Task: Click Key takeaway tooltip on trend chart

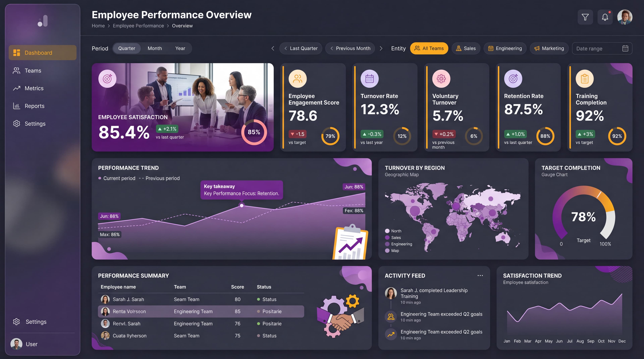Action: coord(241,190)
